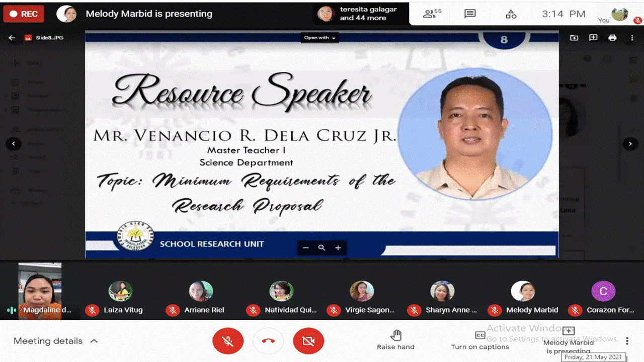The height and width of the screenshot is (362, 644).
Task: Click the Slide8.JPG file name
Action: click(x=49, y=38)
